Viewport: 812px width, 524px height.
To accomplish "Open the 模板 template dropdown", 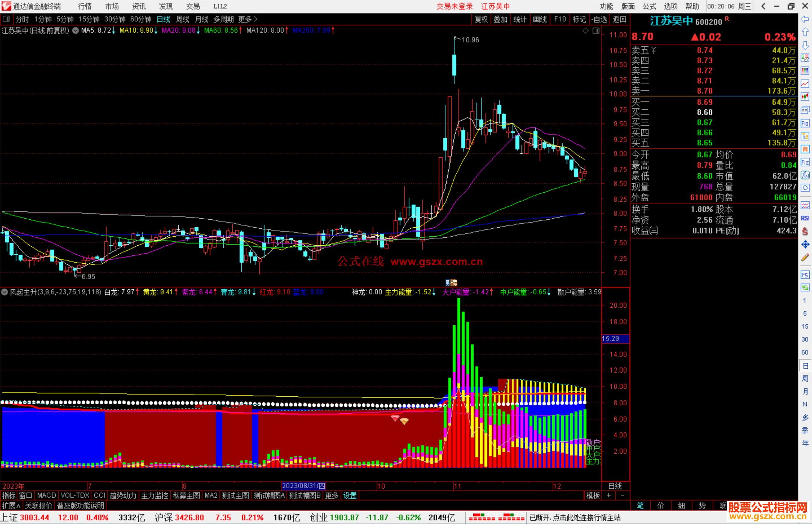I will (593, 495).
